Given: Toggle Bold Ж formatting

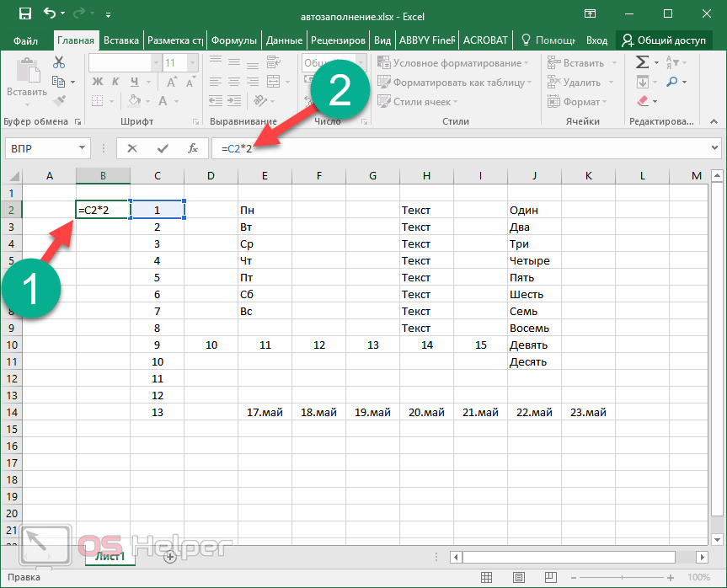Looking at the screenshot, I should tap(98, 82).
